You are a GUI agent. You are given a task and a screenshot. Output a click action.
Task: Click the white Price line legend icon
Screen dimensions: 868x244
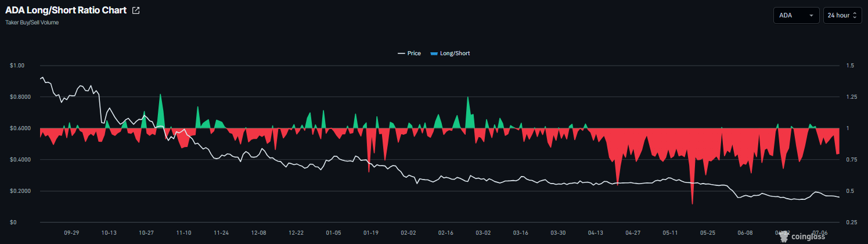coord(401,53)
